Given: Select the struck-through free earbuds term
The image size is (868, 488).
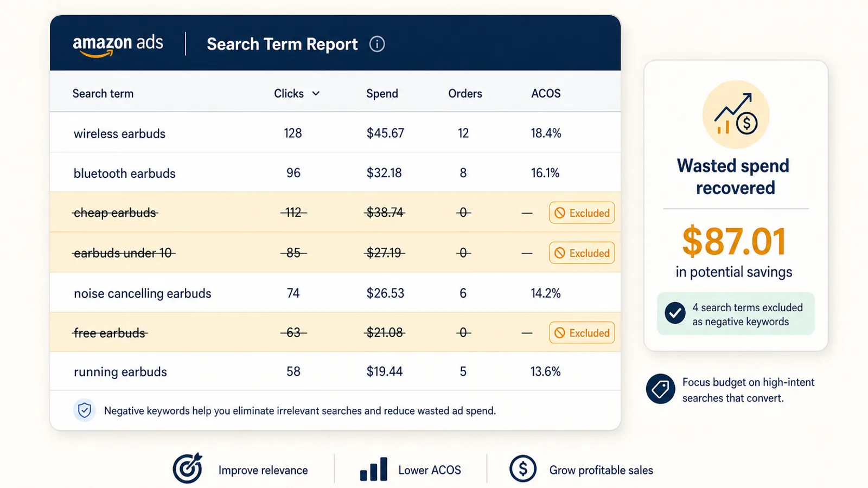Looking at the screenshot, I should (110, 333).
